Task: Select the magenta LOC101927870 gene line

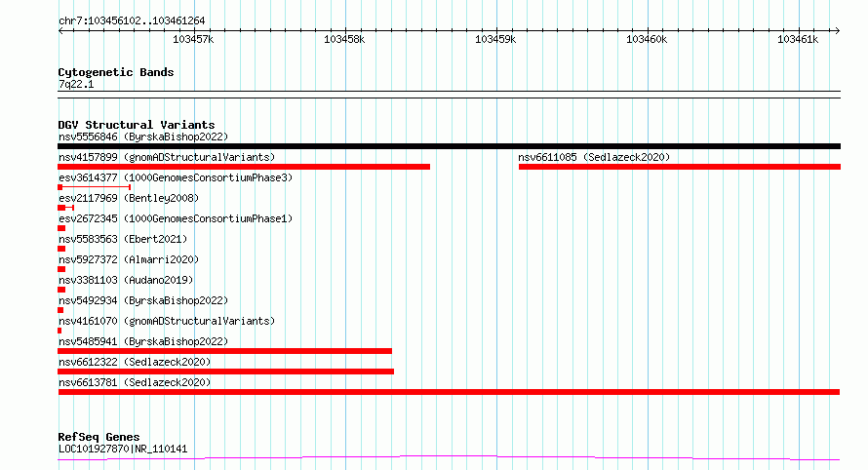Action: tap(449, 458)
